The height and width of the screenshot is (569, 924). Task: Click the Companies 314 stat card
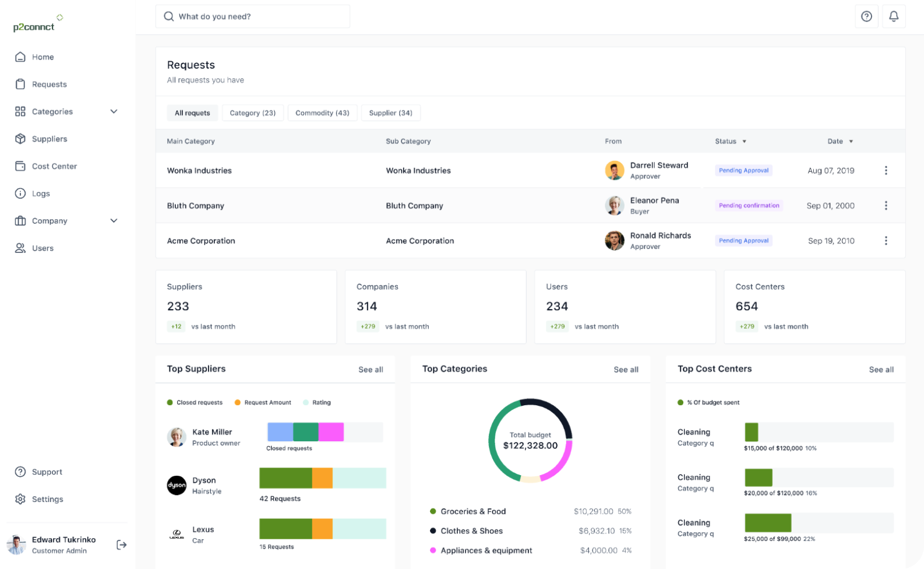(435, 307)
